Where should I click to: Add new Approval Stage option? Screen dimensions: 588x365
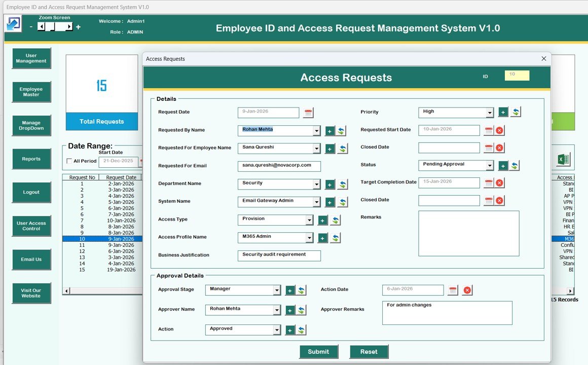(290, 290)
